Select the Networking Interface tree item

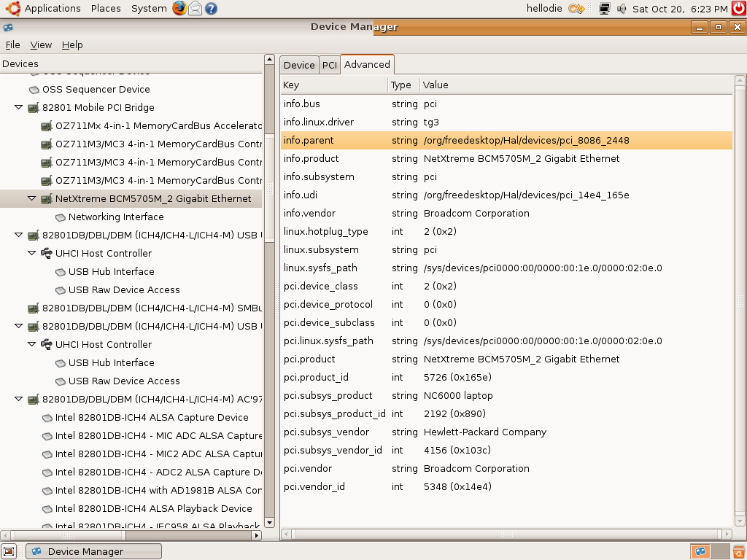[x=116, y=217]
